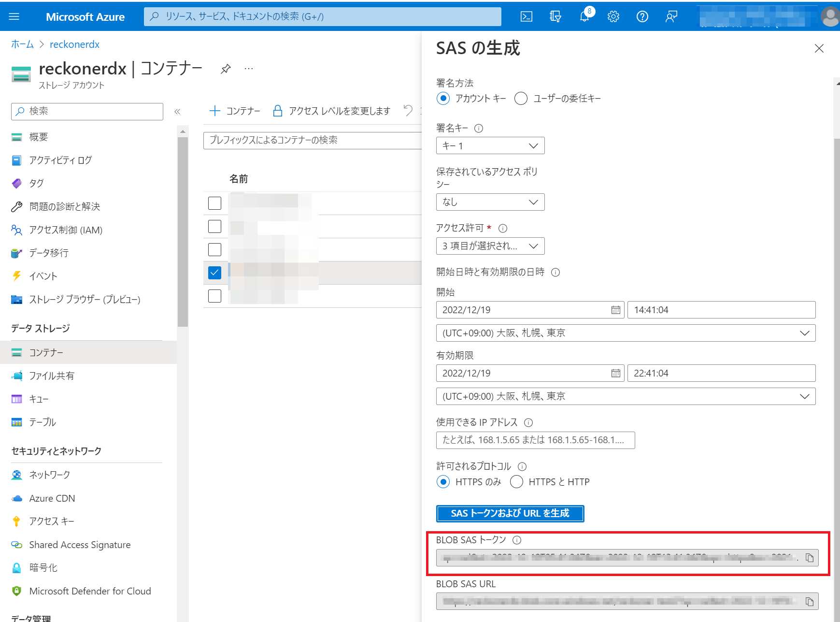The width and height of the screenshot is (840, 622).
Task: Go to ホーム breadcrumb
Action: point(22,44)
